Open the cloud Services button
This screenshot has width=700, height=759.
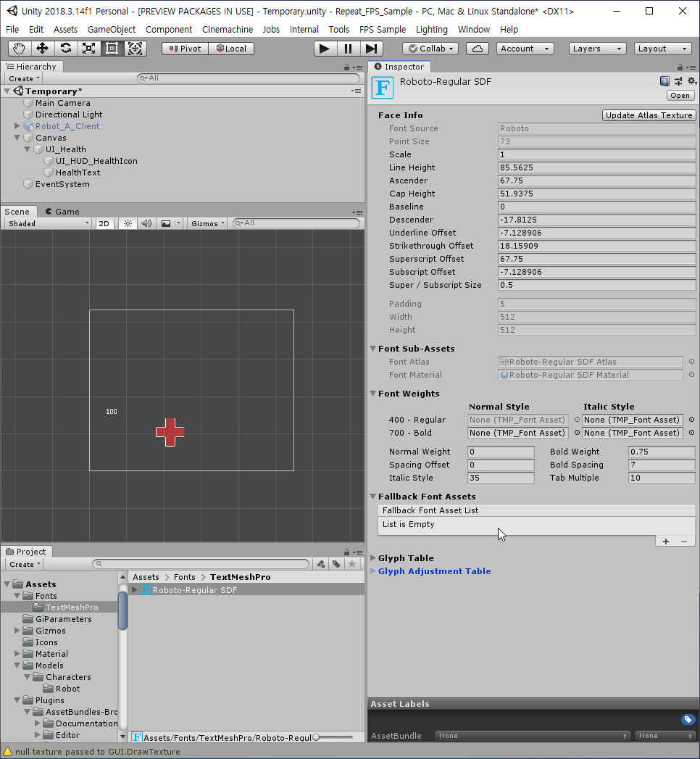pyautogui.click(x=478, y=49)
